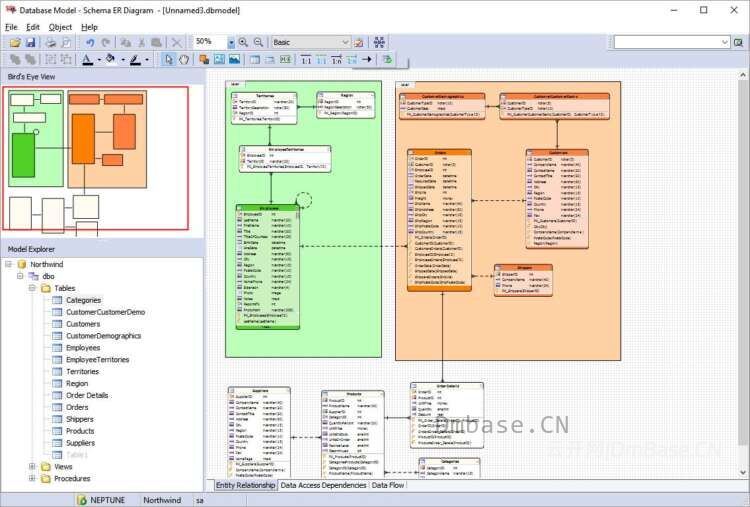
Task: Open the 50% zoom level dropdown
Action: [x=231, y=43]
